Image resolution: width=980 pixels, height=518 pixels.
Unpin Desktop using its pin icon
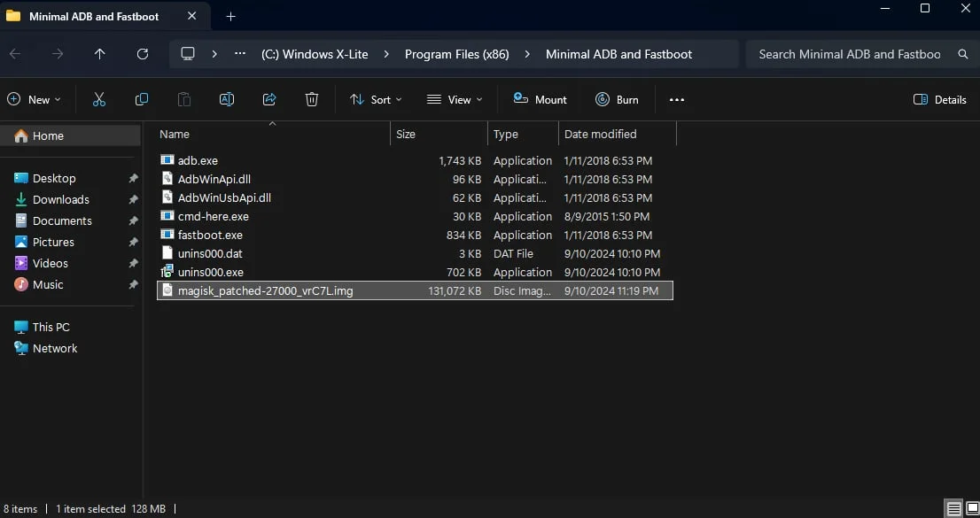point(133,179)
